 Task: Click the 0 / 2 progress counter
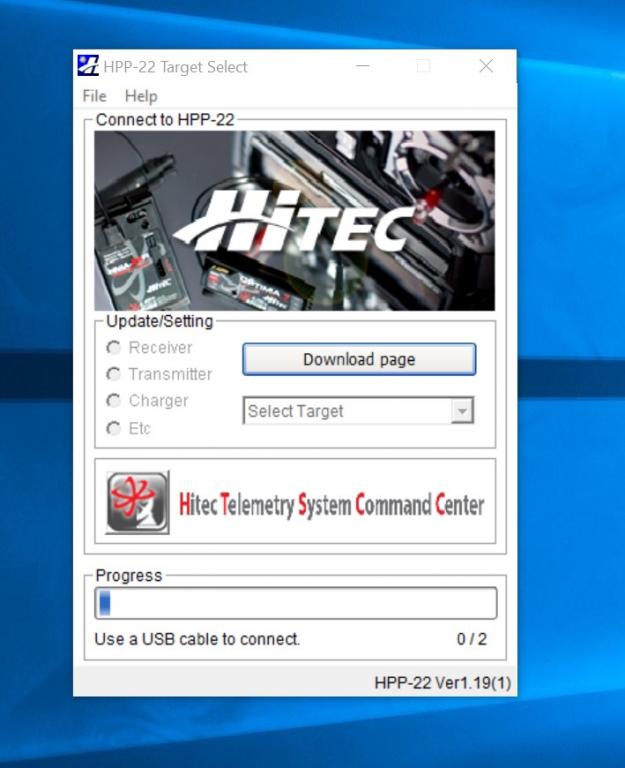tap(471, 639)
